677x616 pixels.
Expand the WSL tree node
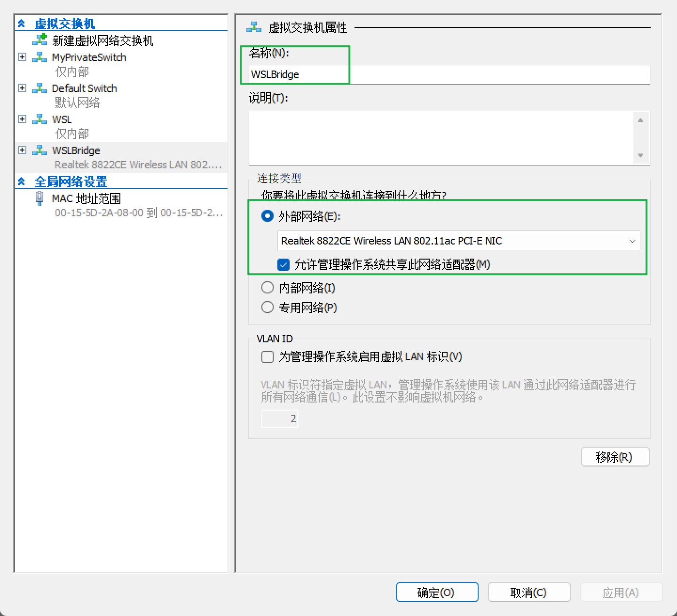pos(22,119)
